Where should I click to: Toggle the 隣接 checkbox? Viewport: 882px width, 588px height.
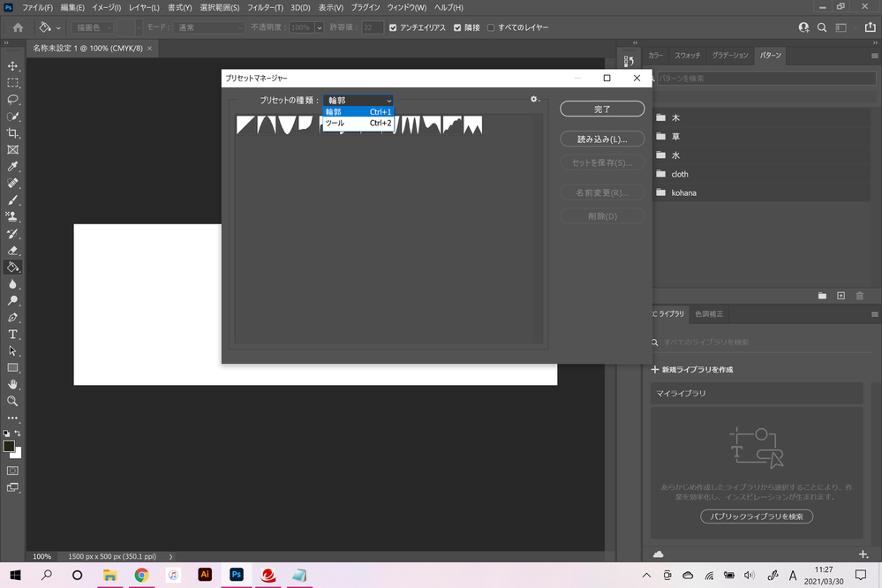pyautogui.click(x=457, y=27)
